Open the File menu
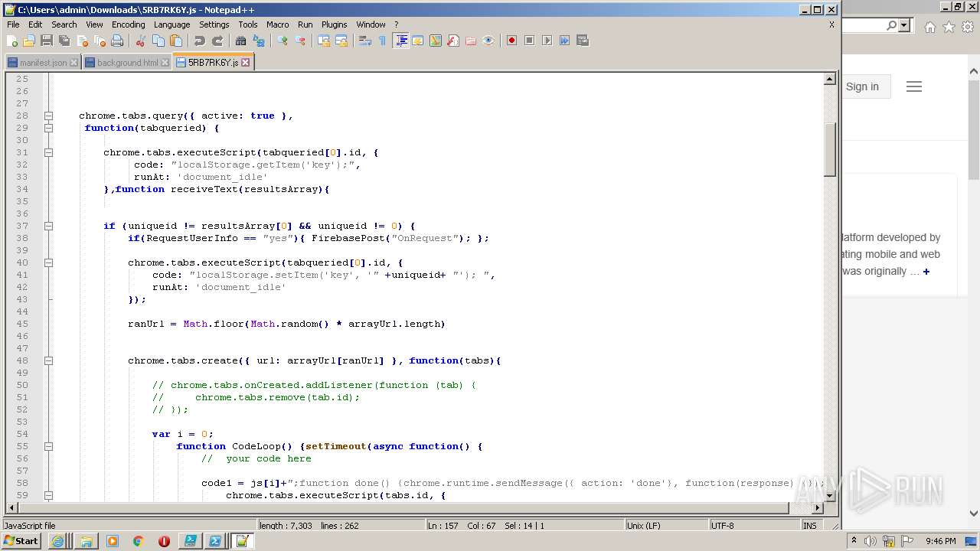Image resolution: width=980 pixels, height=551 pixels. click(13, 24)
